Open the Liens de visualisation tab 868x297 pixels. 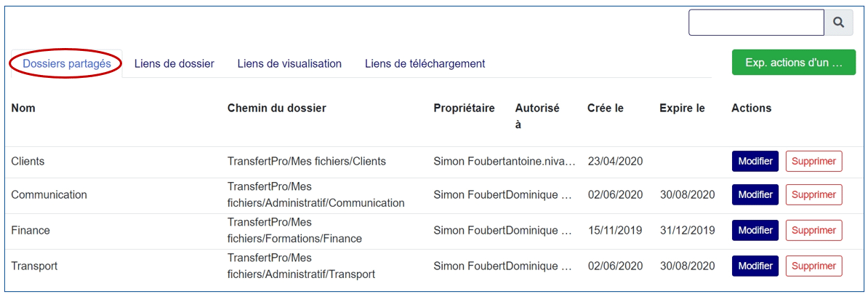[x=289, y=63]
